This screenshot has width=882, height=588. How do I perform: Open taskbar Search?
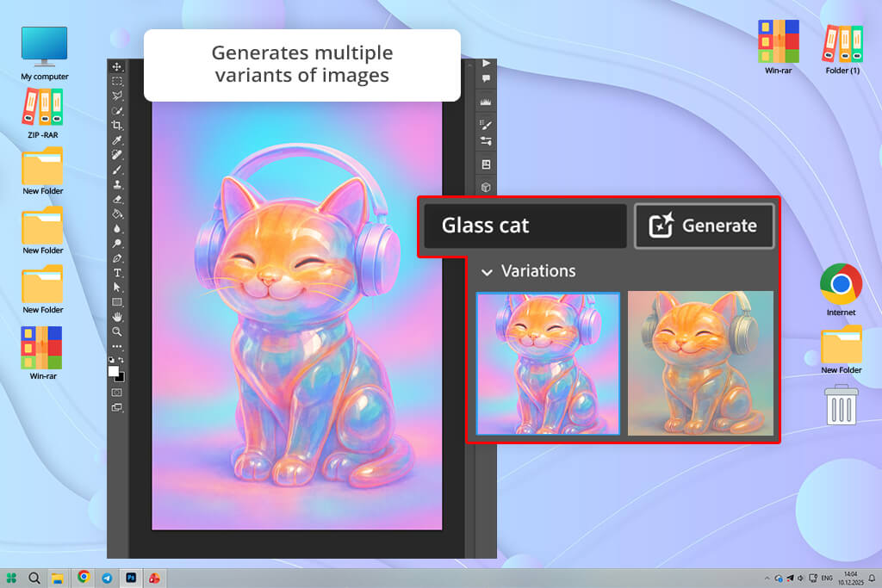point(34,578)
